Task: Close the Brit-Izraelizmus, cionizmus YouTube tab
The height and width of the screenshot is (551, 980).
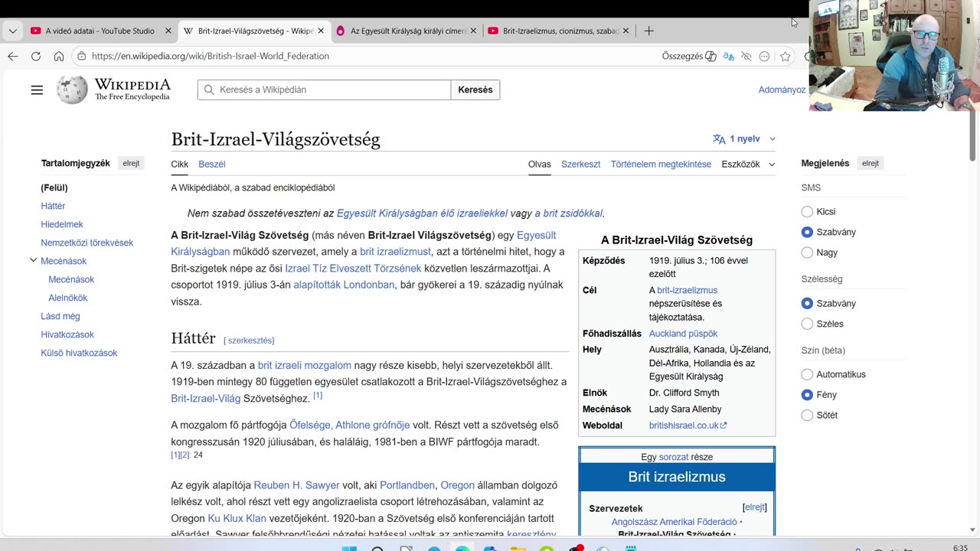Action: pyautogui.click(x=626, y=31)
